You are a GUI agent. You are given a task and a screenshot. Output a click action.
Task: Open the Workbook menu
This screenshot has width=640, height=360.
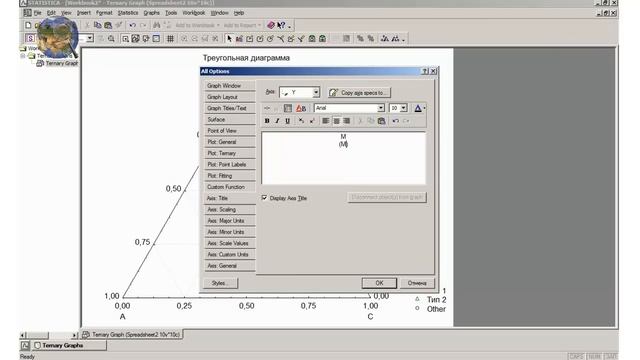coord(193,13)
